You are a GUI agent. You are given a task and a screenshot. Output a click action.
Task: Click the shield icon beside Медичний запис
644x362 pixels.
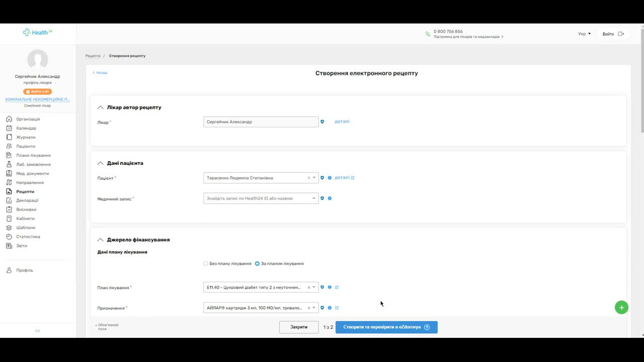point(322,198)
